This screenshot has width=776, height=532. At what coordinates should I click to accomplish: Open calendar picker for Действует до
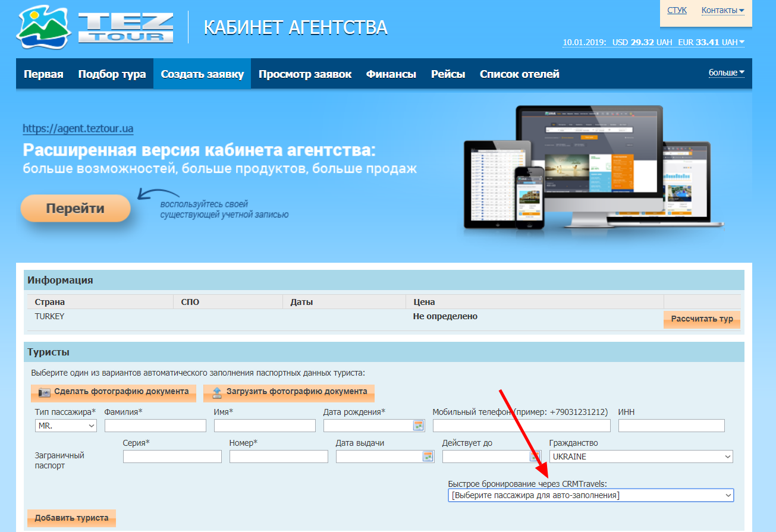point(533,457)
